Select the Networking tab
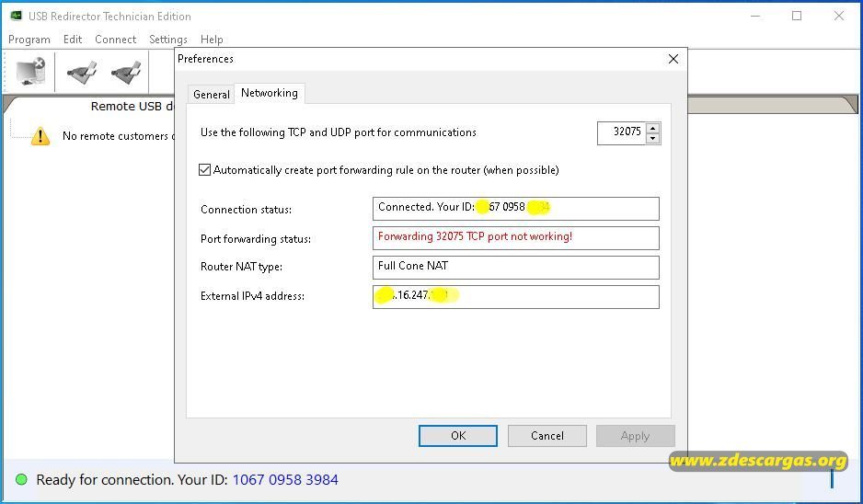The width and height of the screenshot is (863, 504). (x=270, y=93)
